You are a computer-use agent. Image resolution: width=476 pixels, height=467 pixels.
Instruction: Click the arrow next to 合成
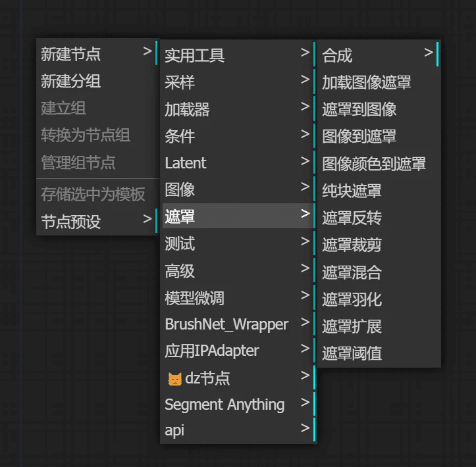tap(429, 53)
